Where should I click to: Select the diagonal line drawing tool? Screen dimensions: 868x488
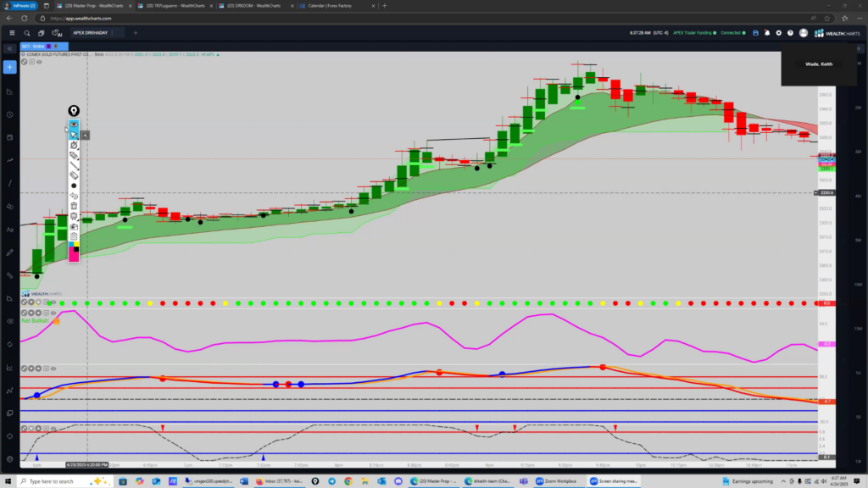tap(74, 166)
